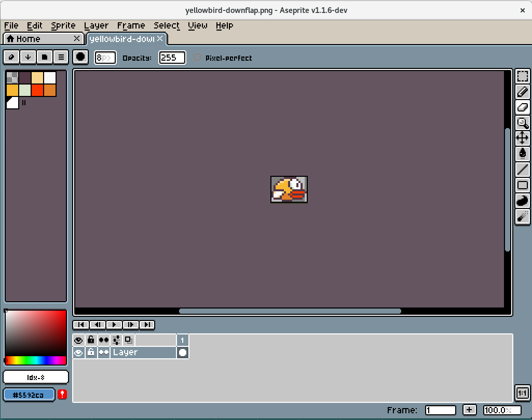532x420 pixels.
Task: Open timeline settings sliders icon
Action: pos(116,340)
